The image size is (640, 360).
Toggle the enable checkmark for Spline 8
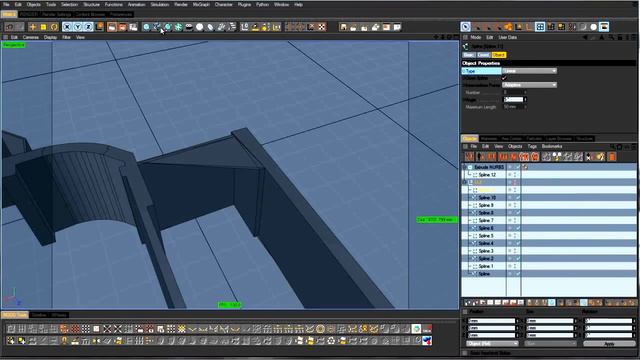518,213
